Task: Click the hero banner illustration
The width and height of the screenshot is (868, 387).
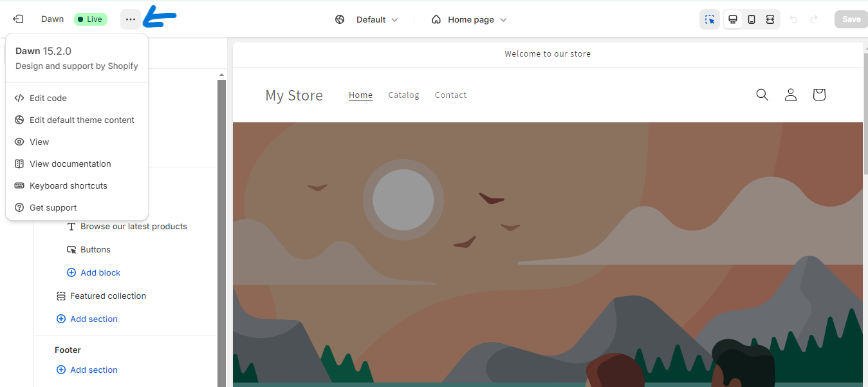Action: tap(548, 254)
